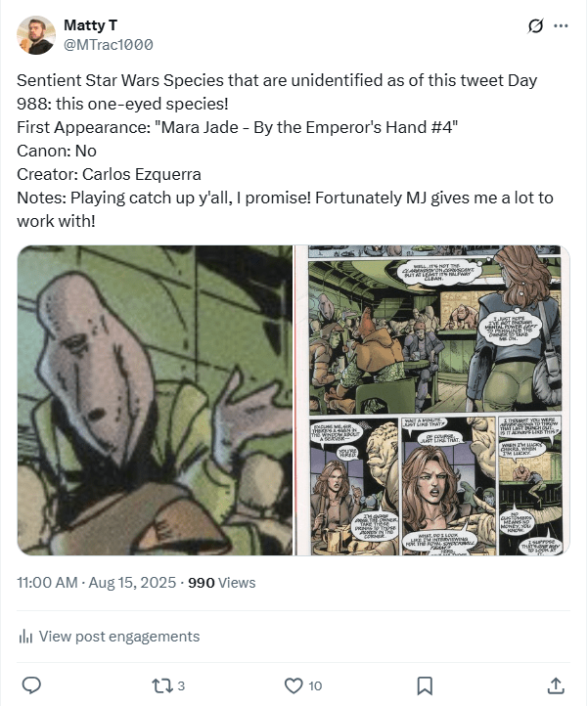The image size is (588, 706).
Task: Repost this tweet using the arrows icon
Action: point(162,684)
